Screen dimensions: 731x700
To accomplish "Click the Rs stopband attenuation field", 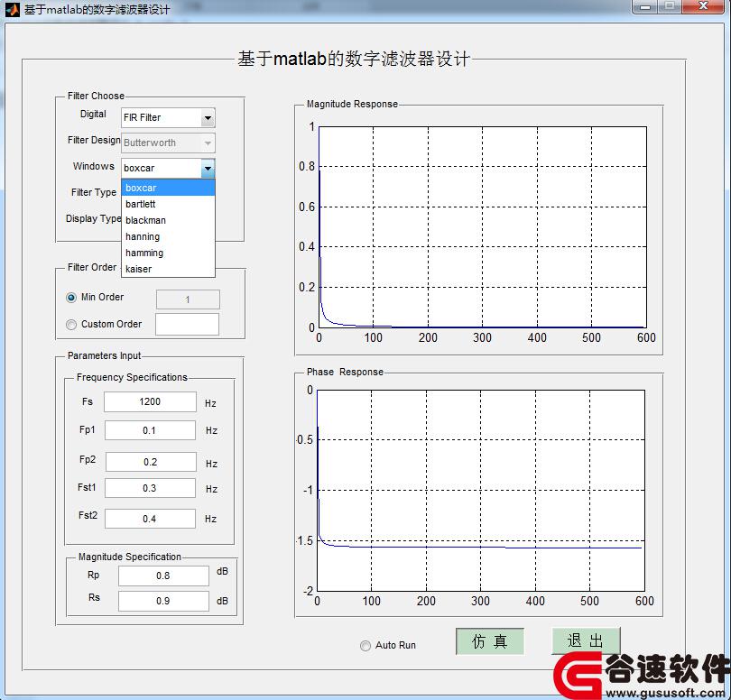I will tap(163, 601).
